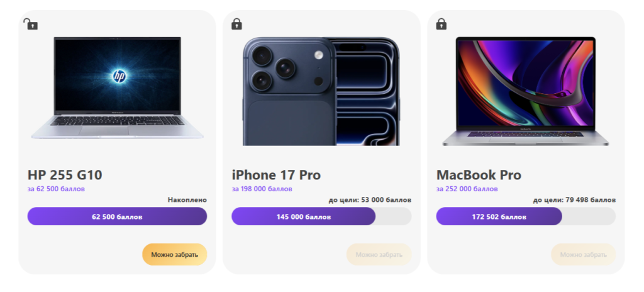Click the 172 502 баллов progress bar
This screenshot has width=644, height=292.
pos(499,216)
